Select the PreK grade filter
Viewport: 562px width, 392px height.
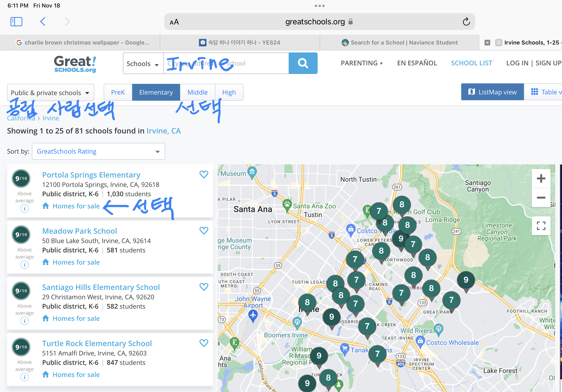(118, 92)
